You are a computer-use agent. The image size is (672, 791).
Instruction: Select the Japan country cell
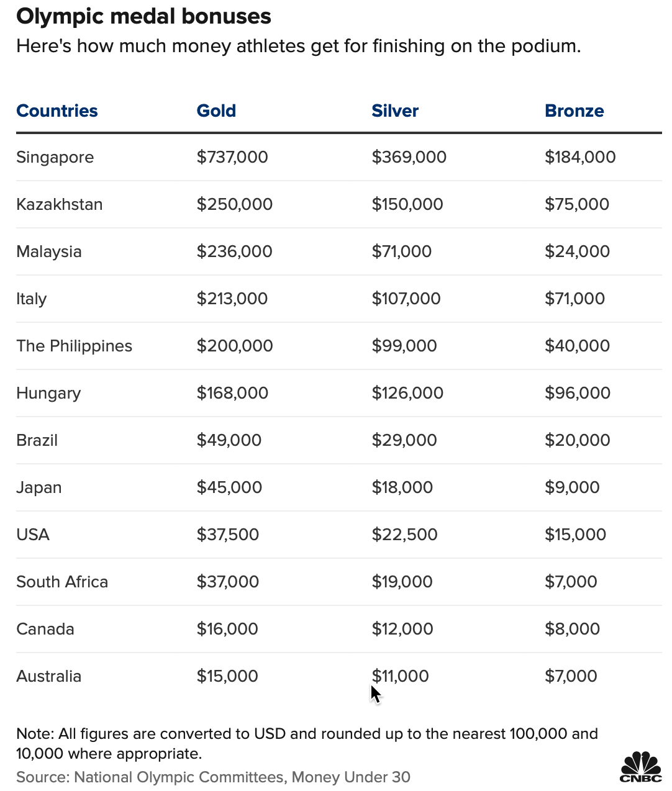[39, 487]
